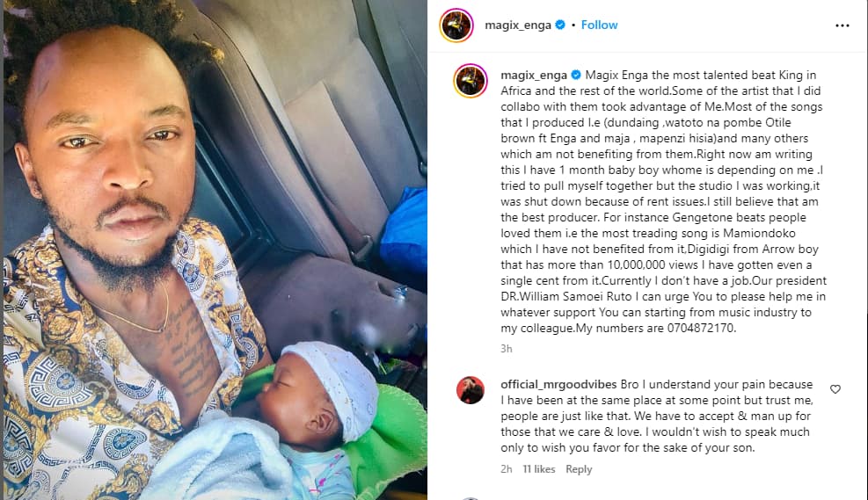
Task: Open the official_mrgoodvibes profile picture
Action: click(470, 390)
